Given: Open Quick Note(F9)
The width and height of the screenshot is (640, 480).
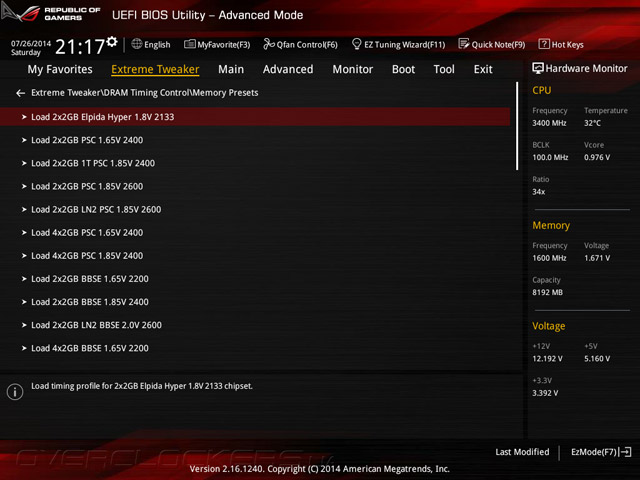Looking at the screenshot, I should coord(492,44).
